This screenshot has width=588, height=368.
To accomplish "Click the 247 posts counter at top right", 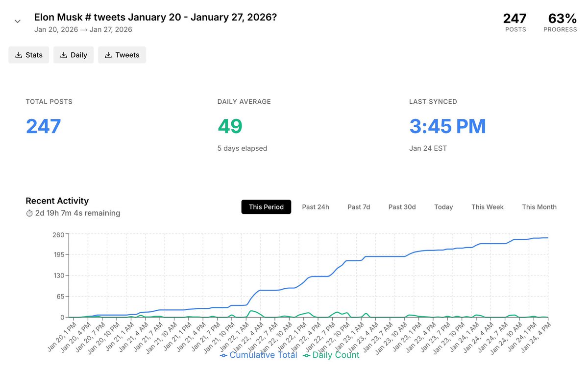I will [x=515, y=19].
